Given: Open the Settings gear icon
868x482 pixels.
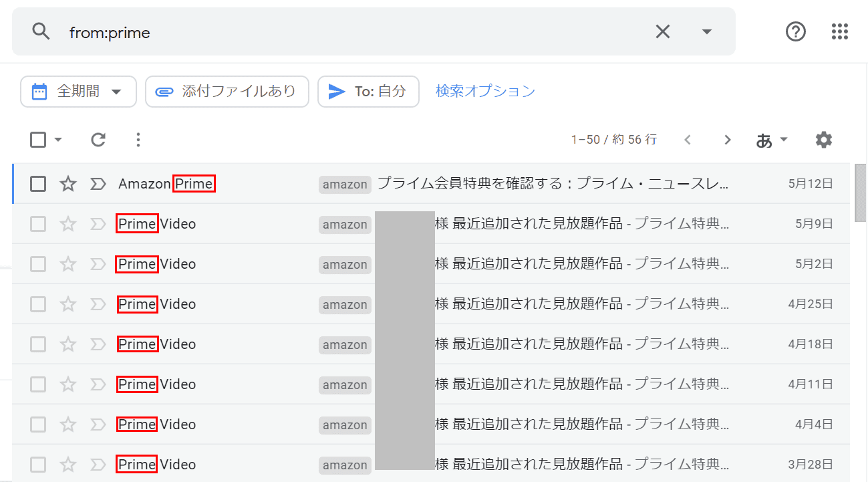Looking at the screenshot, I should tap(824, 140).
